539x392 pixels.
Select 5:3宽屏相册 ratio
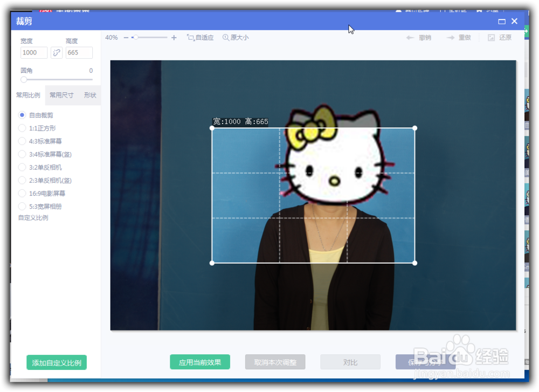tap(22, 207)
